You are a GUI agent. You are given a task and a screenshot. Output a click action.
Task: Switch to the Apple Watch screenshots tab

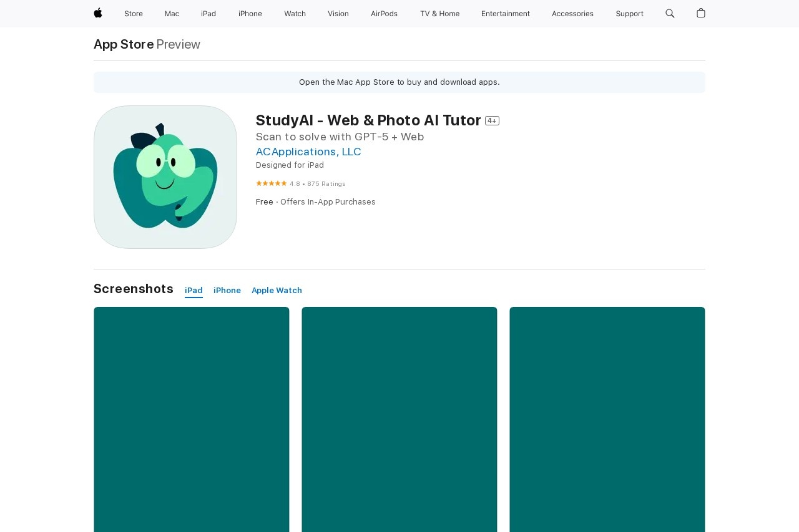(277, 291)
